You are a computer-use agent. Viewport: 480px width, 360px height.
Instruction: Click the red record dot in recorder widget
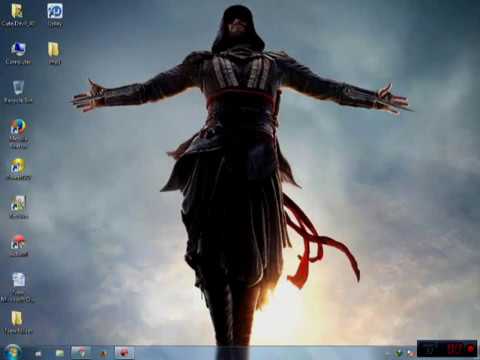471,349
